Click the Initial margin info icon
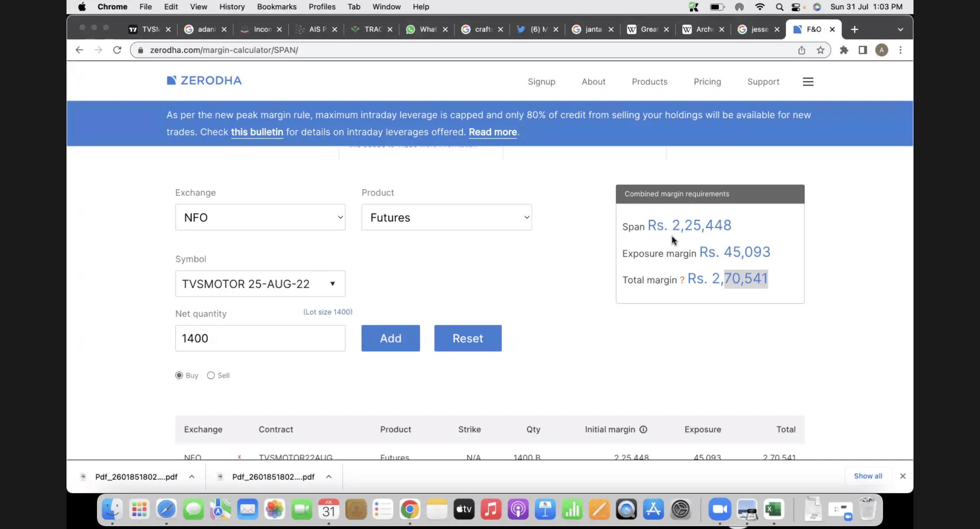Image resolution: width=980 pixels, height=529 pixels. click(643, 429)
